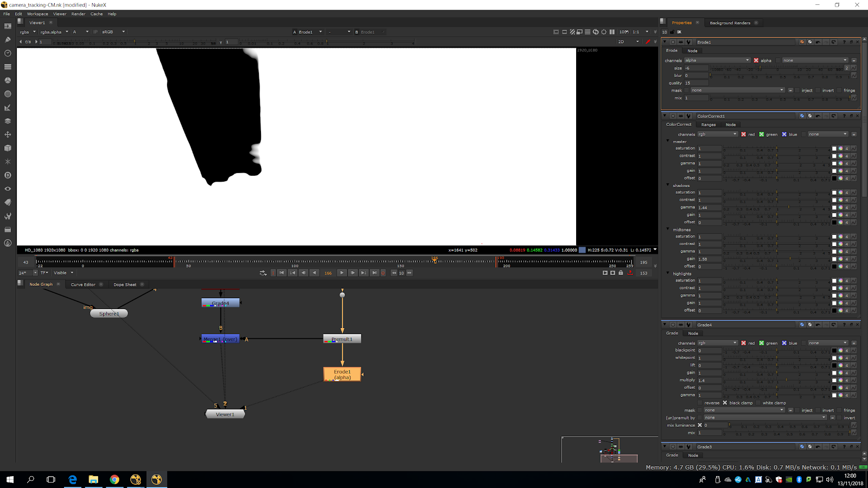Open the Draw nodes toolbar menu

click(8, 40)
